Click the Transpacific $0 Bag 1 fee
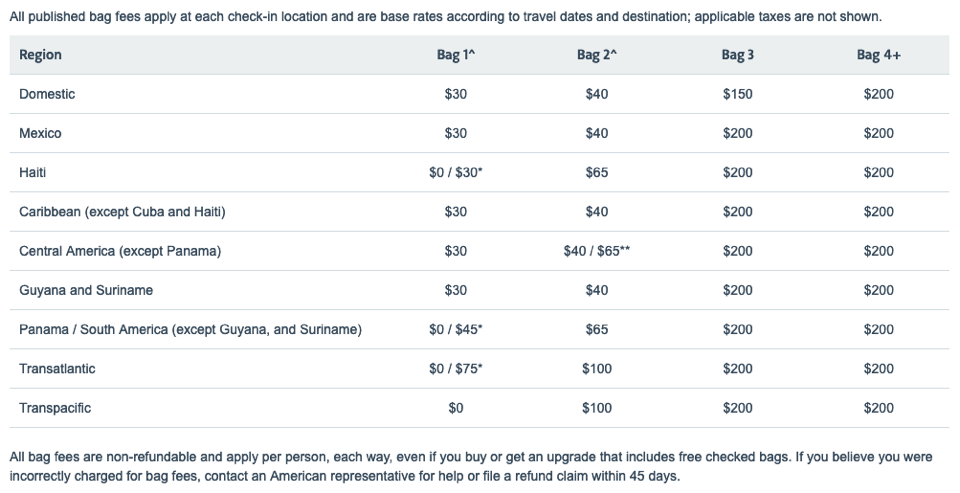 point(456,408)
